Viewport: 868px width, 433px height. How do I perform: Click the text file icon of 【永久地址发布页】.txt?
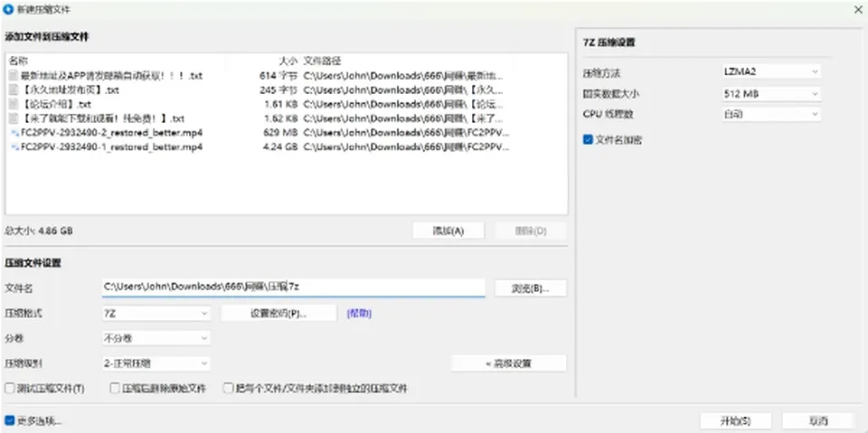coord(14,89)
